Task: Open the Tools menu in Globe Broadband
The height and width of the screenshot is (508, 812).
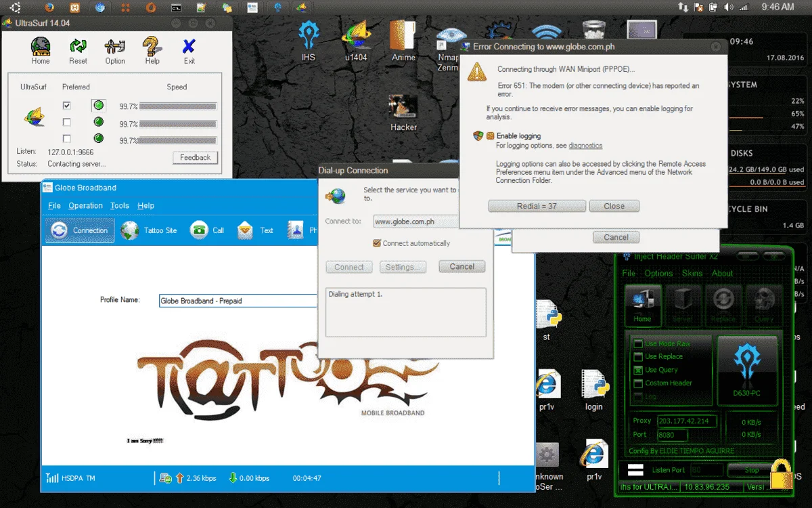Action: click(120, 206)
